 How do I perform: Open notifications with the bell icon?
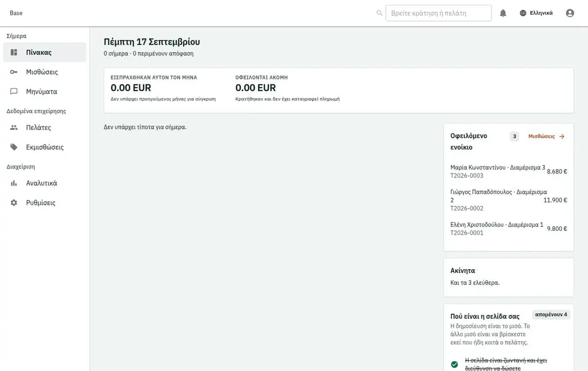503,13
